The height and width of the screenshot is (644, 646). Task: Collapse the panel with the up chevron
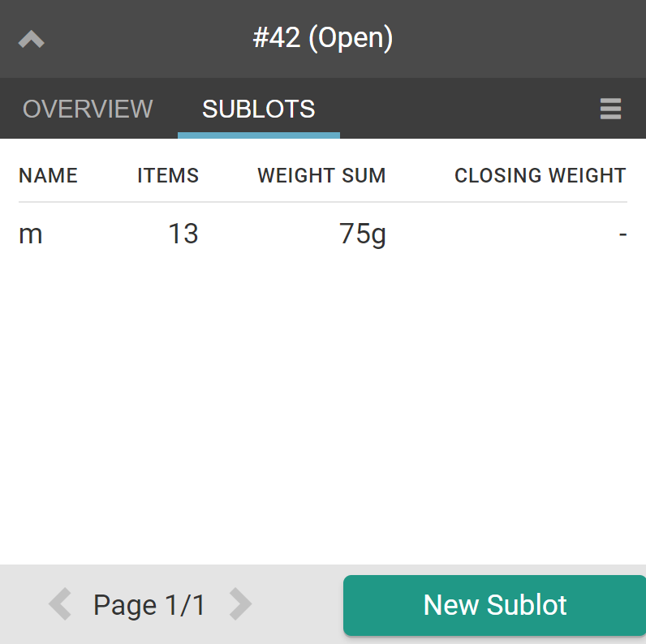pyautogui.click(x=31, y=39)
